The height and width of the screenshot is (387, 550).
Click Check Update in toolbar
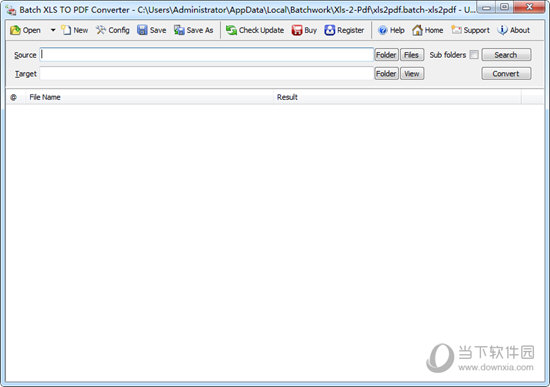click(255, 30)
